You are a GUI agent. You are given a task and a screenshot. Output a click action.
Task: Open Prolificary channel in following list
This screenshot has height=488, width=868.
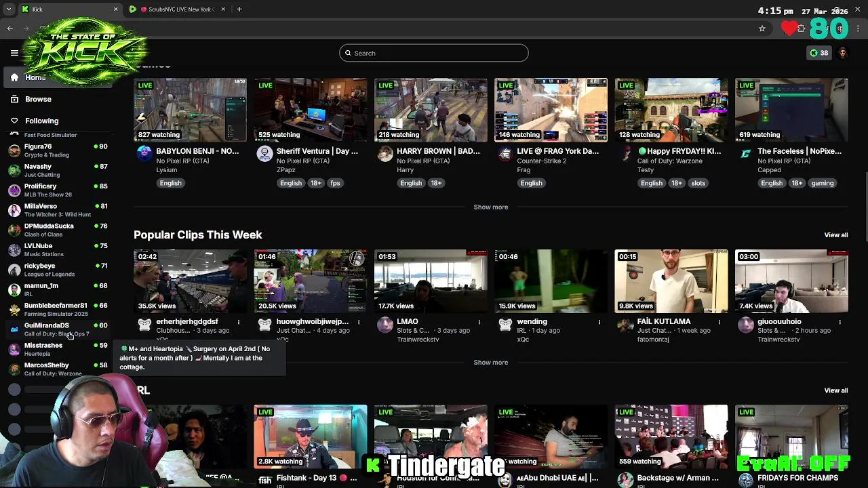58,190
